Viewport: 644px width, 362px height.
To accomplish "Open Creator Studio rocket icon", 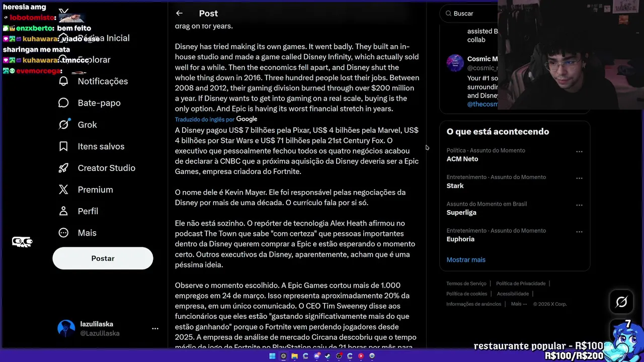I will click(63, 168).
